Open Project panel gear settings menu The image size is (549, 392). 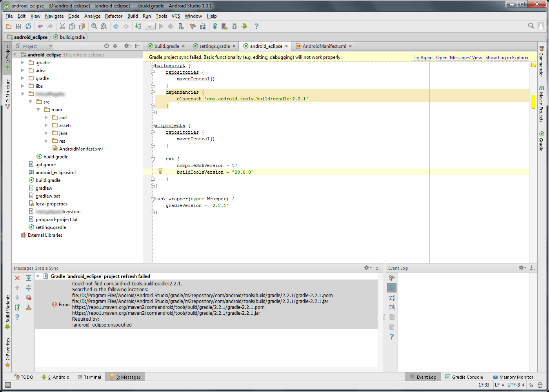pyautogui.click(x=127, y=46)
